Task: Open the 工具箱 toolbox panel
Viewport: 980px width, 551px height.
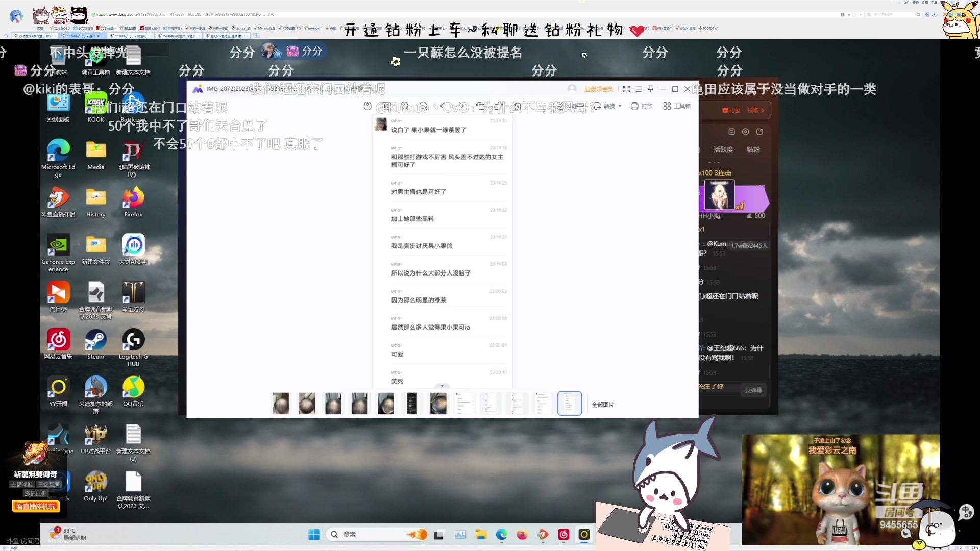Action: [x=676, y=106]
